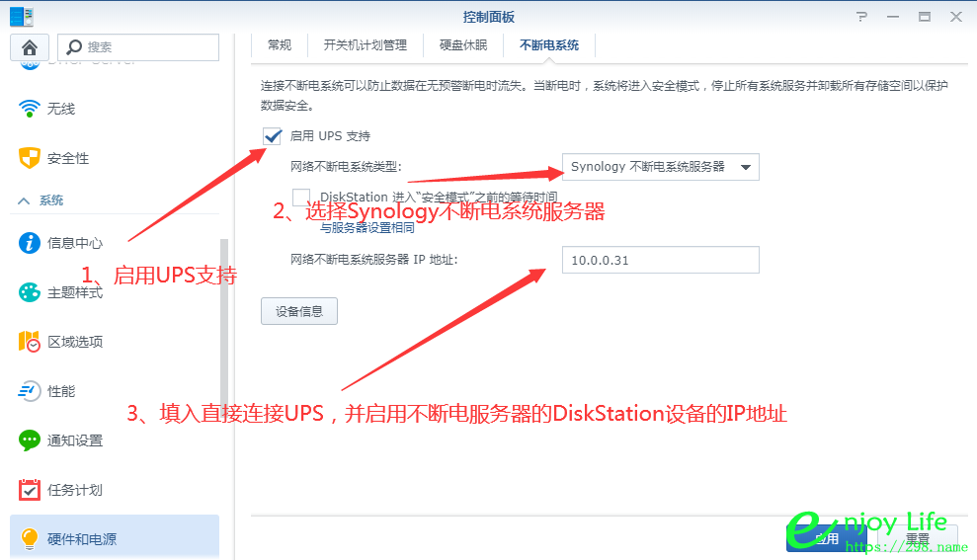Select 任务计划 in the sidebar
The image size is (977, 560).
75,490
